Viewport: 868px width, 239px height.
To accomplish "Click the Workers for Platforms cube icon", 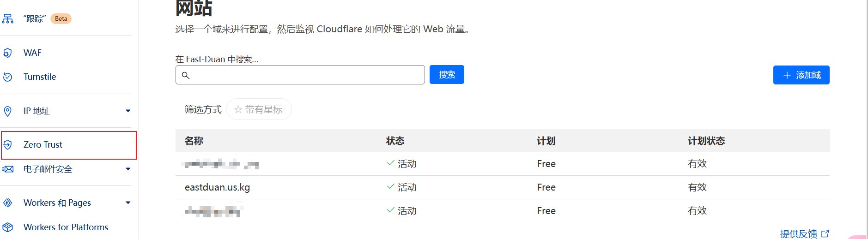I will (8, 227).
